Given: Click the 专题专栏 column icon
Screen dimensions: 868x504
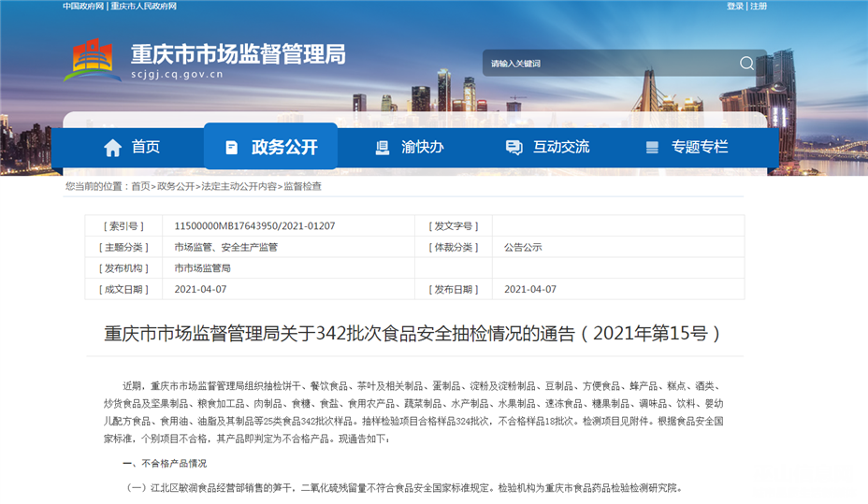Looking at the screenshot, I should coord(652,148).
